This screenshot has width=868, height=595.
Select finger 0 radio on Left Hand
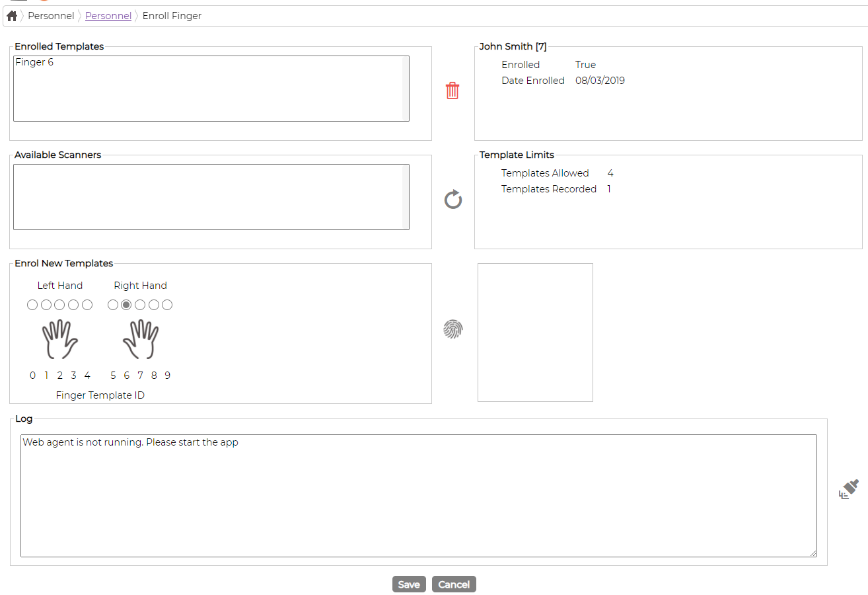(32, 305)
